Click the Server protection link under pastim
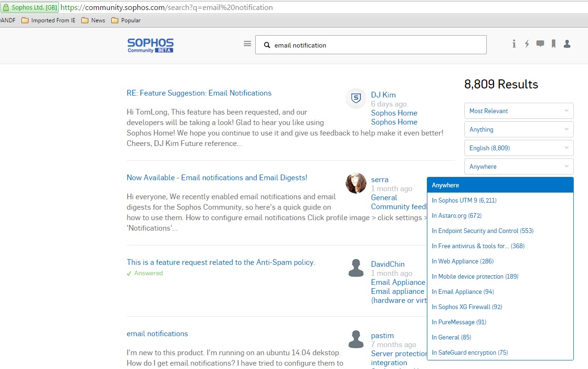588x369 pixels. [399, 354]
